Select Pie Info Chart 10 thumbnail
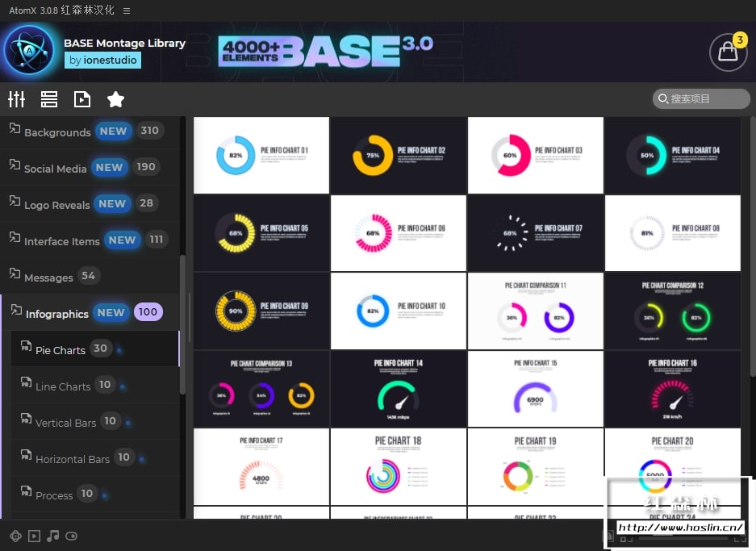Viewport: 756px width, 551px height. click(x=399, y=311)
